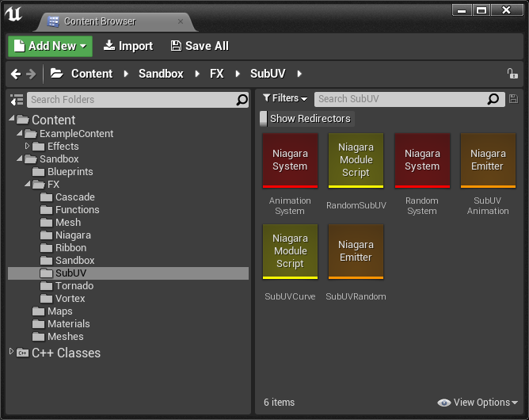Navigate back with the left arrow
The height and width of the screenshot is (420, 529).
pyautogui.click(x=16, y=74)
